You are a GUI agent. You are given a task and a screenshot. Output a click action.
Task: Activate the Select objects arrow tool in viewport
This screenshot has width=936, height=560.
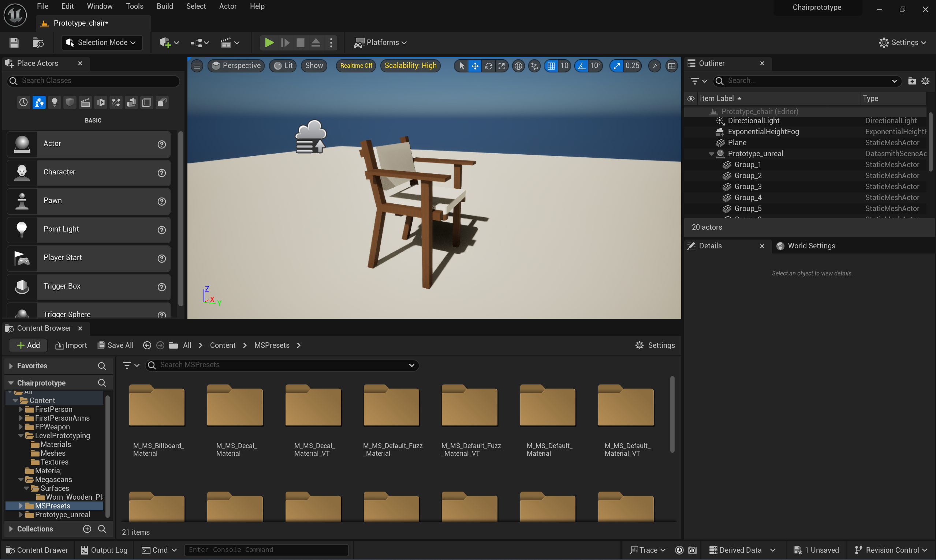click(461, 66)
